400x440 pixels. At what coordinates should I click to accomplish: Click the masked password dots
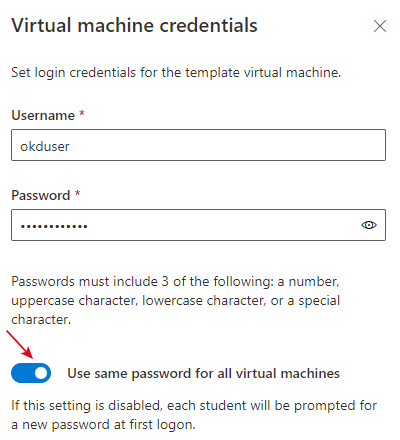pyautogui.click(x=54, y=226)
